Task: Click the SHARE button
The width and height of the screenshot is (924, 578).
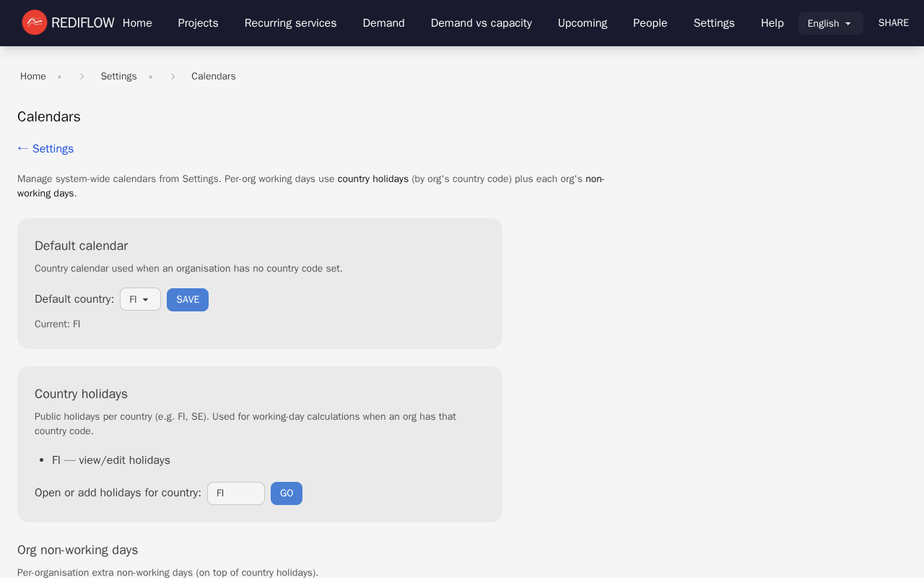Action: (x=893, y=22)
